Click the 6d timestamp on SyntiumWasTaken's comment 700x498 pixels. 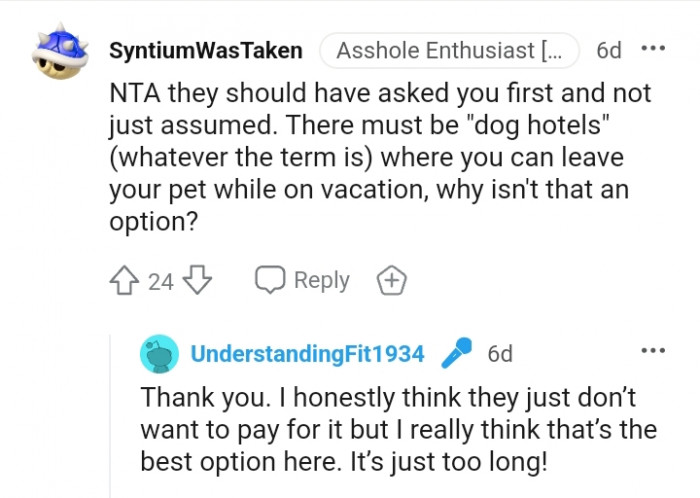coord(607,51)
